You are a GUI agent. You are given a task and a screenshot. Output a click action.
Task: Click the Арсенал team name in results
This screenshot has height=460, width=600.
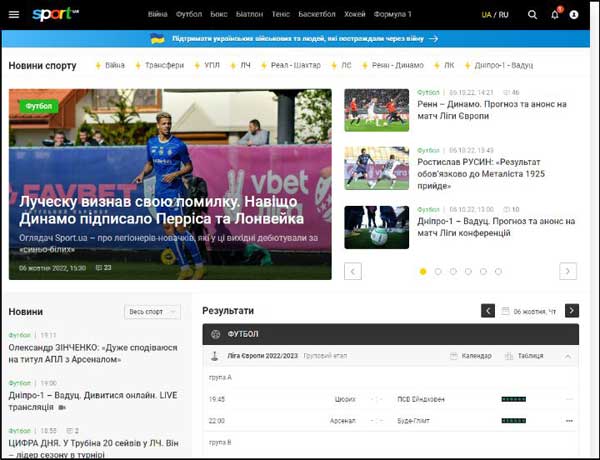pos(342,421)
